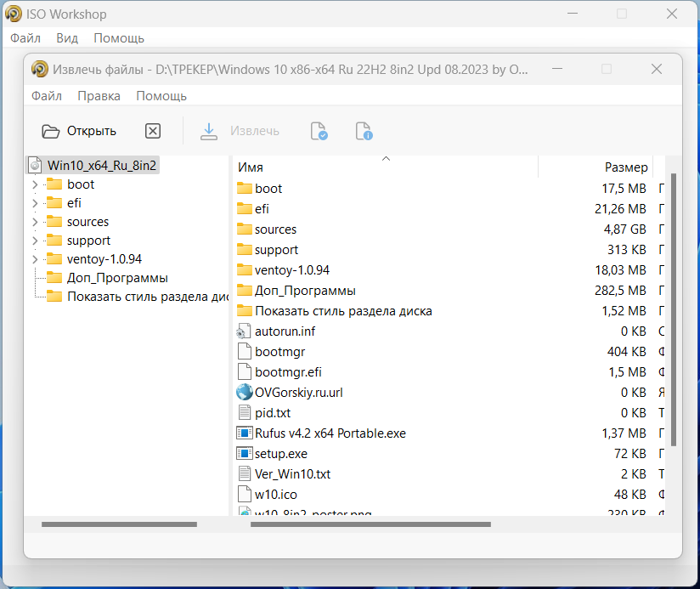Select the support folder name in tree

[88, 241]
